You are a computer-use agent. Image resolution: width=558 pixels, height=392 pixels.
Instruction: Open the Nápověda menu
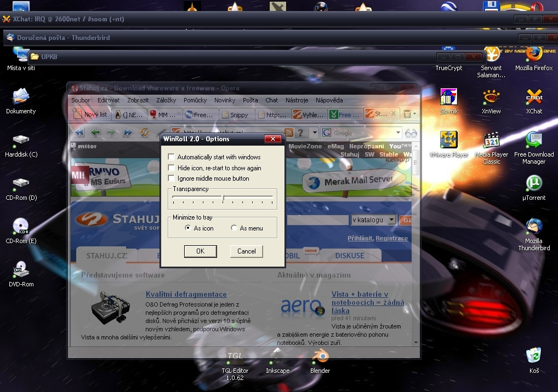[x=329, y=100]
